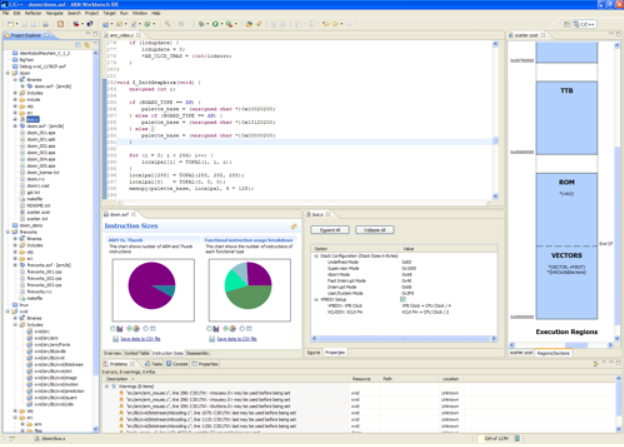Collapse the Warnings group in Problems

[107, 386]
